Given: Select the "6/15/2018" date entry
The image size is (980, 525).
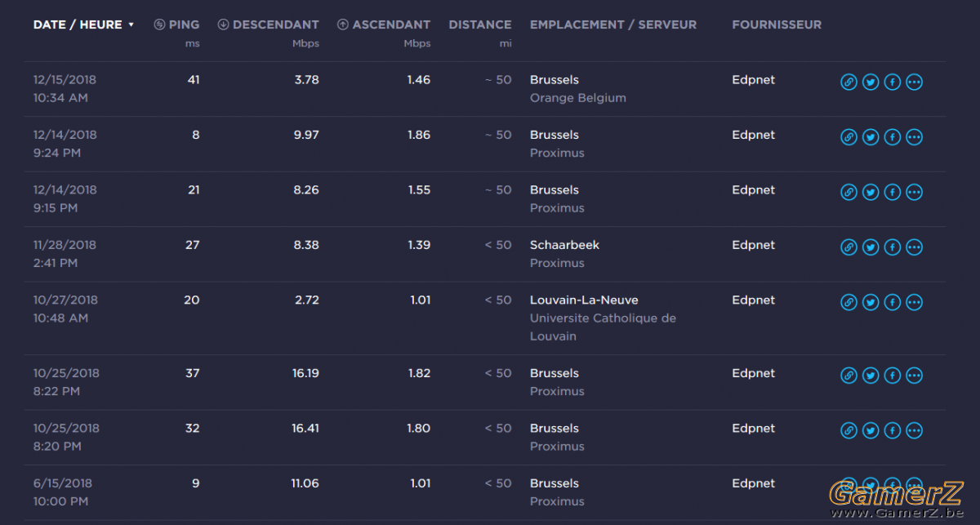Looking at the screenshot, I should pos(61,483).
